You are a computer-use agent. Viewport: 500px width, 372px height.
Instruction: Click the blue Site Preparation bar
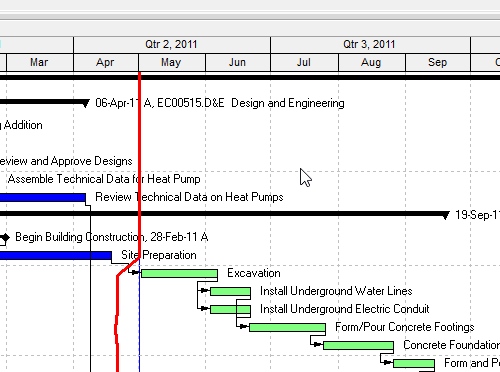56,256
